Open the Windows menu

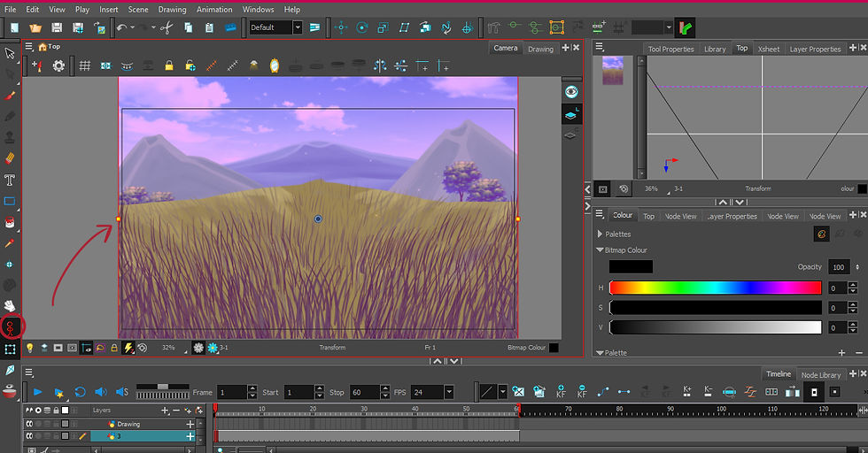pyautogui.click(x=258, y=10)
